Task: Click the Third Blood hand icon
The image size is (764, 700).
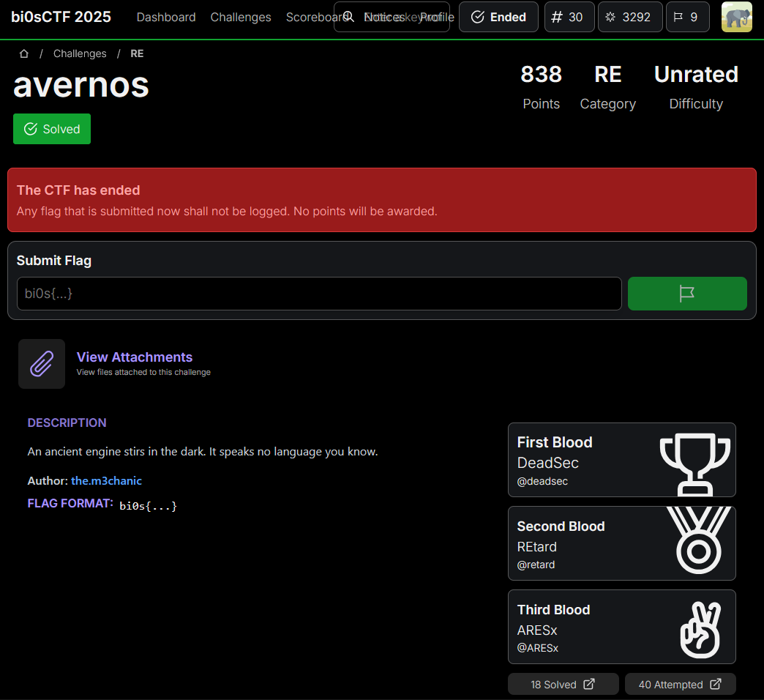Action: (x=700, y=630)
